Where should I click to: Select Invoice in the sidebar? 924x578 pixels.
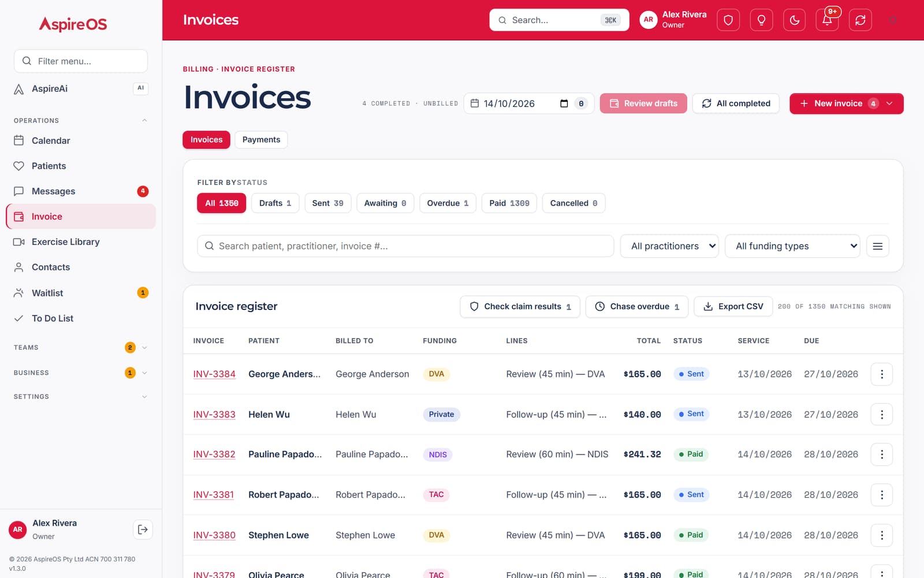pyautogui.click(x=81, y=217)
